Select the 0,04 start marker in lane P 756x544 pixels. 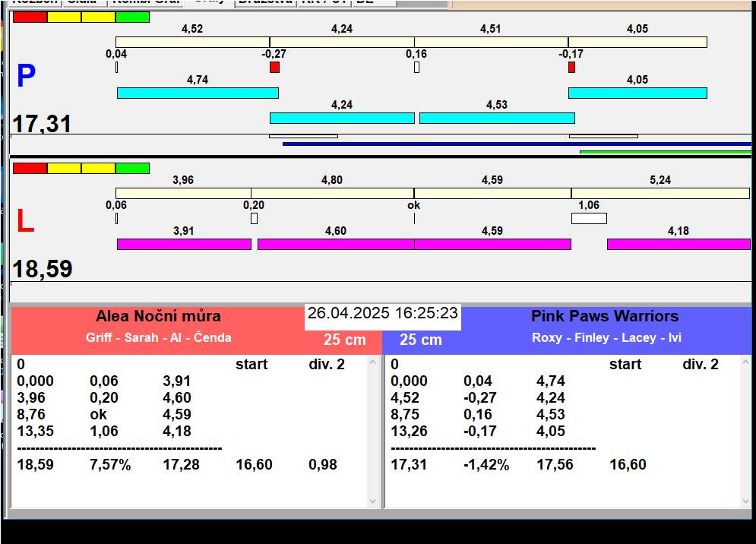tap(117, 67)
